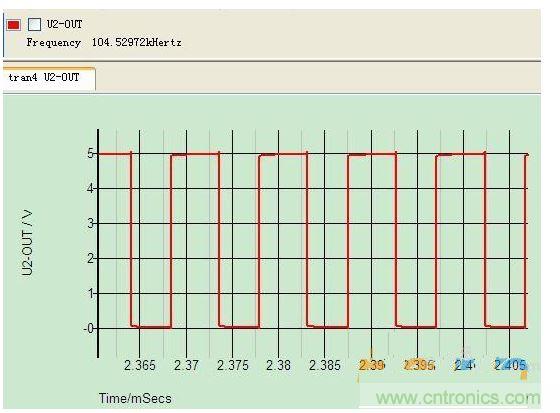Click the 2.37 time axis tick

coord(186,365)
